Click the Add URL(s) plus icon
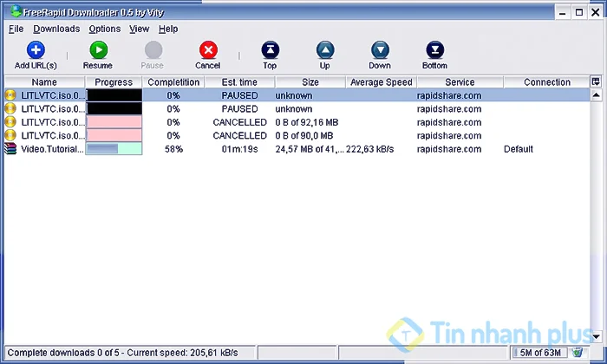Screen dimensions: 607x364 (x=36, y=50)
